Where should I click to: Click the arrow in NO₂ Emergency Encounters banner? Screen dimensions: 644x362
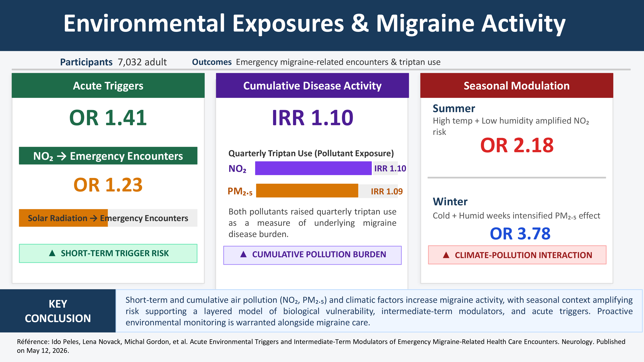point(62,156)
